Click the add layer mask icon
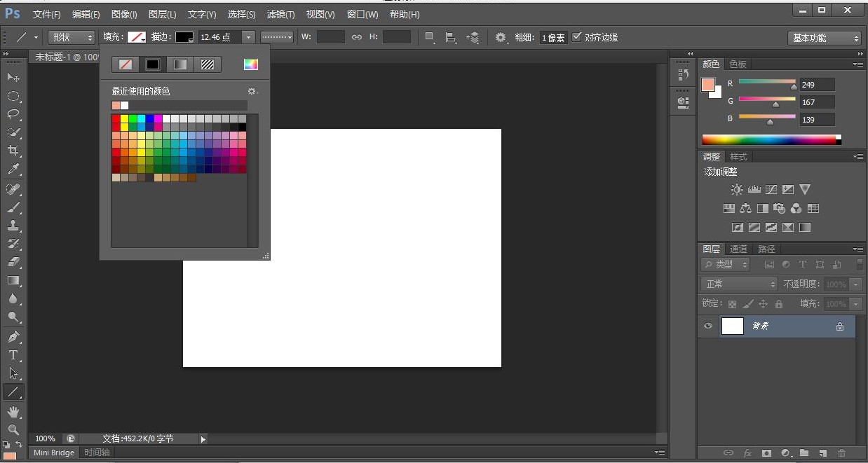This screenshot has width=868, height=463. [x=766, y=453]
